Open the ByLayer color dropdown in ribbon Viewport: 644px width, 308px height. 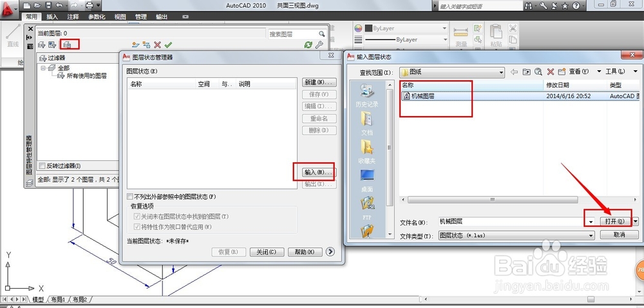point(405,28)
